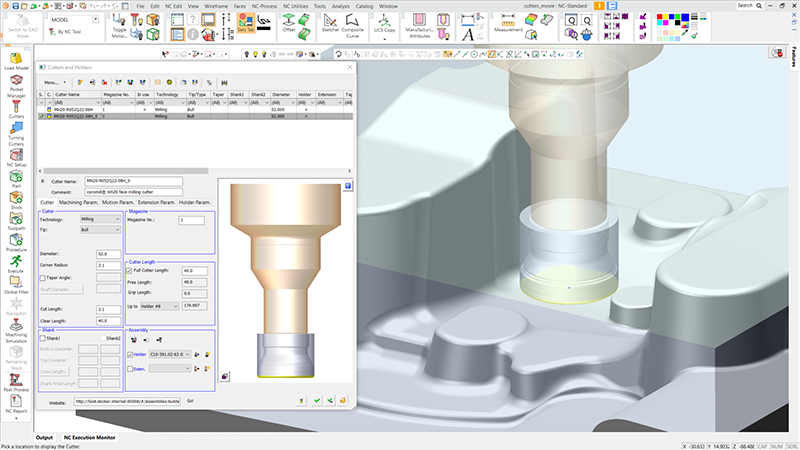This screenshot has width=800, height=450.
Task: Open the NC Utilities menu
Action: tap(297, 6)
